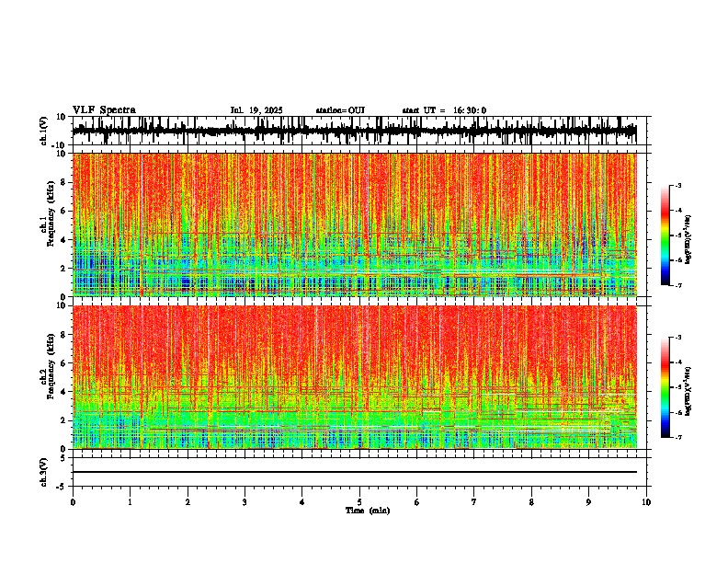Click the ch.2 spectrogram color scale bar

coord(665,387)
